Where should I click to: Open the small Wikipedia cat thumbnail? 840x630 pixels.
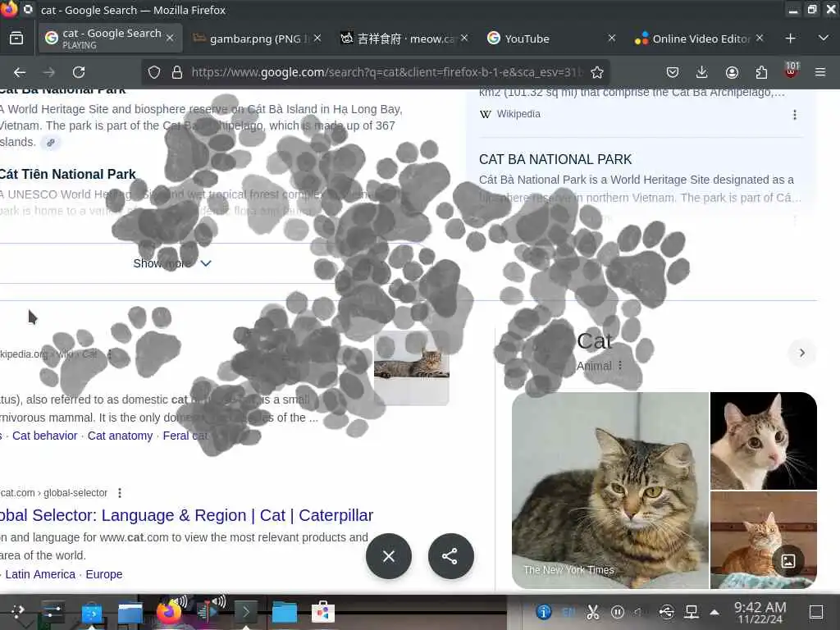click(412, 368)
